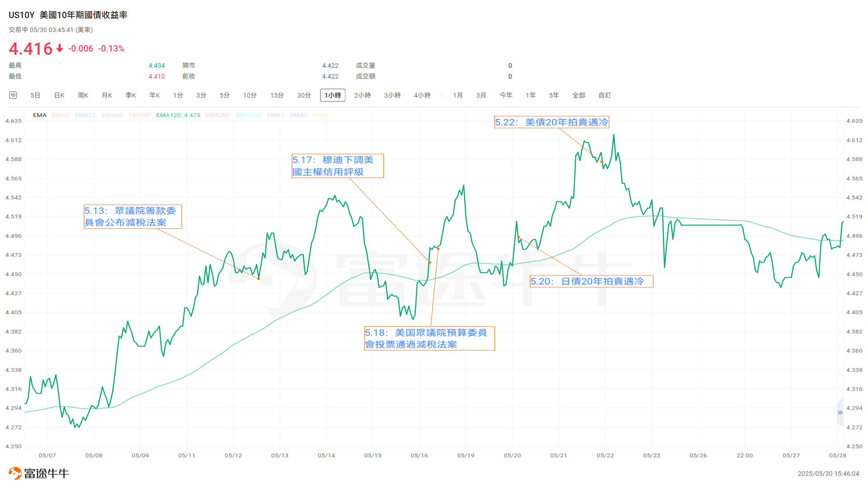Select the 5分 interval
The height and width of the screenshot is (488, 868).
[224, 95]
